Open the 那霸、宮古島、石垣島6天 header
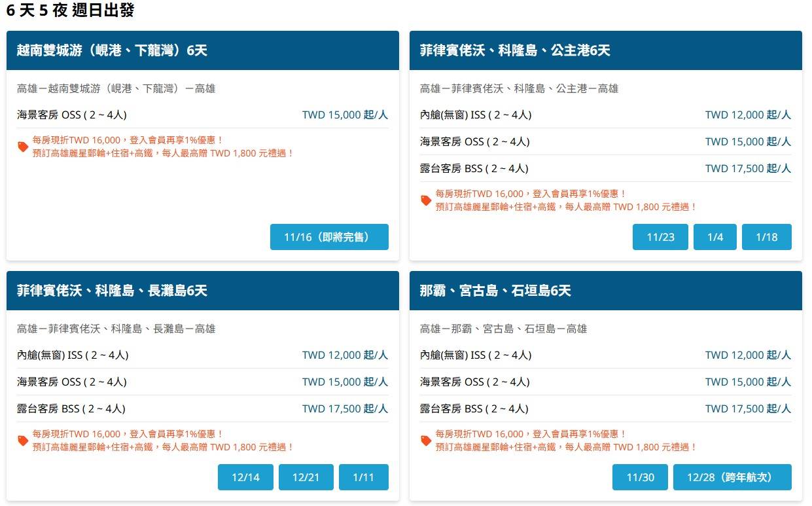 coord(495,291)
